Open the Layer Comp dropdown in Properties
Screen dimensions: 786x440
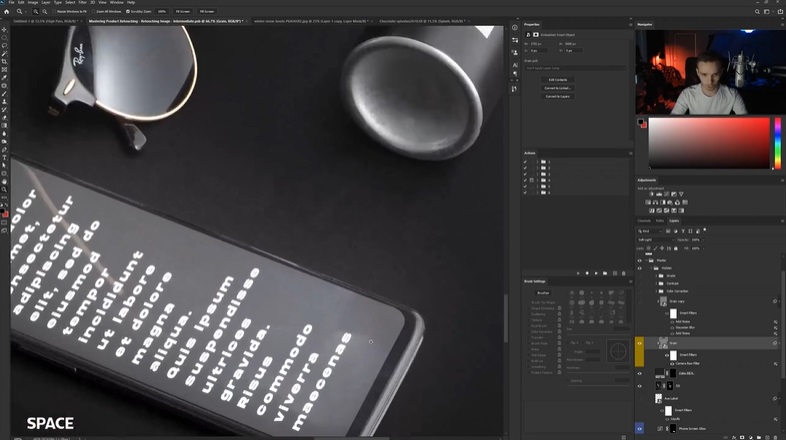575,68
